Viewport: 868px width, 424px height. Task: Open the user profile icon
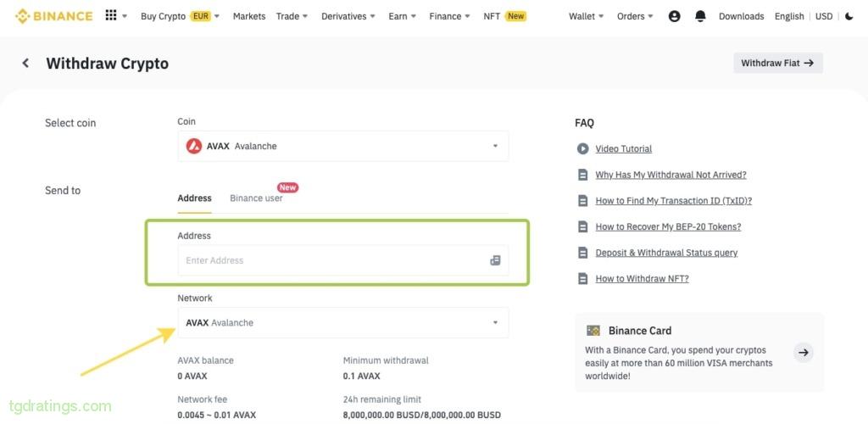pyautogui.click(x=674, y=17)
